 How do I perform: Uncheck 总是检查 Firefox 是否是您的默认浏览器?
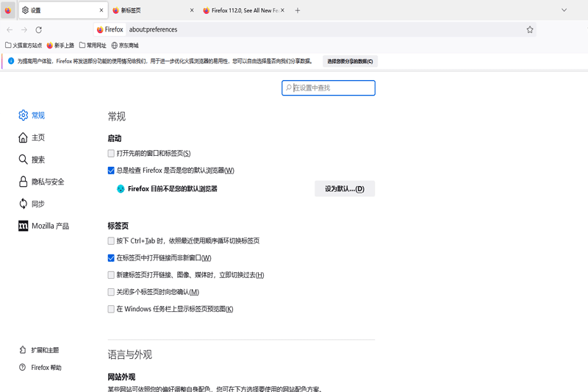coord(111,171)
